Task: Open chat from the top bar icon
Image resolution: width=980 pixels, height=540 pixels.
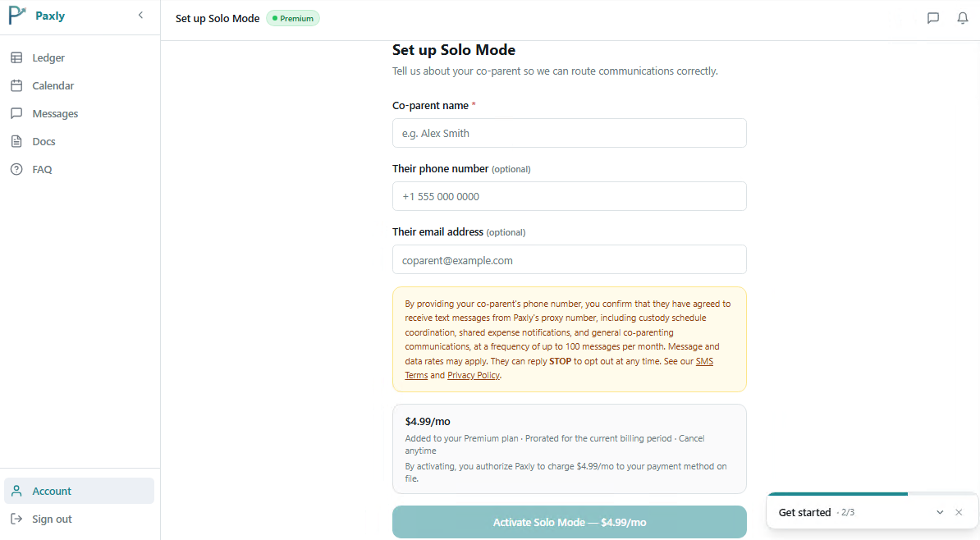Action: click(933, 18)
